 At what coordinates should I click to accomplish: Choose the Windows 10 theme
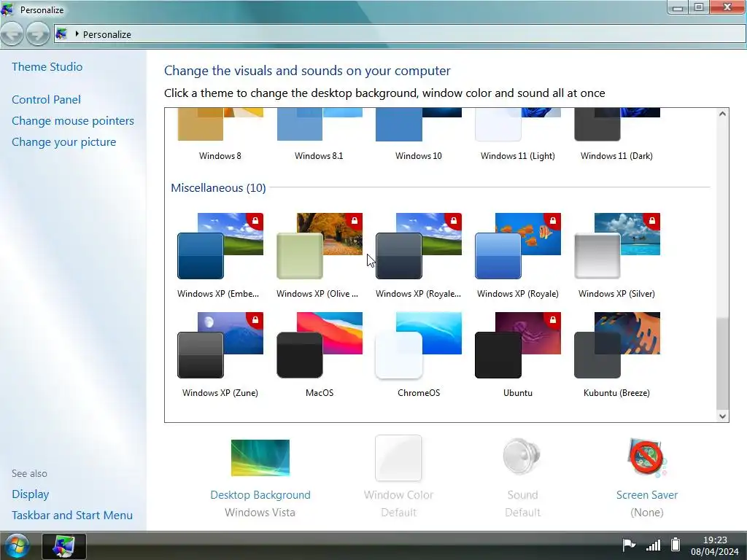pos(418,125)
